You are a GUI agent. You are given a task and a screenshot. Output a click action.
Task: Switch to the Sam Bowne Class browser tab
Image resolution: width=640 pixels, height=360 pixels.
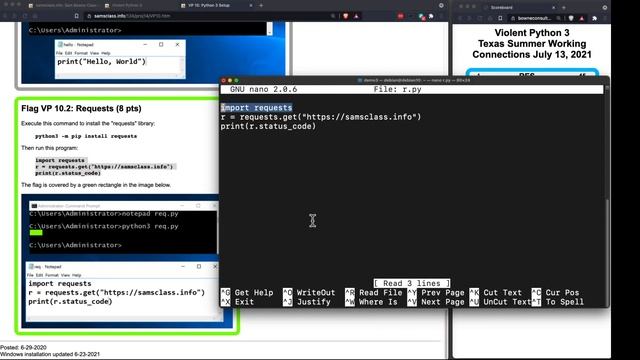63,6
